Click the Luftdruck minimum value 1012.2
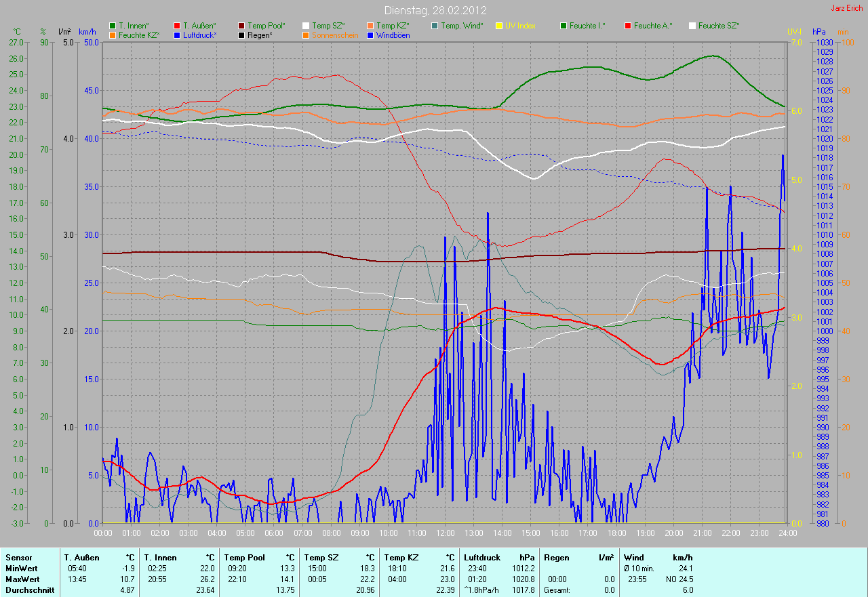 point(524,569)
